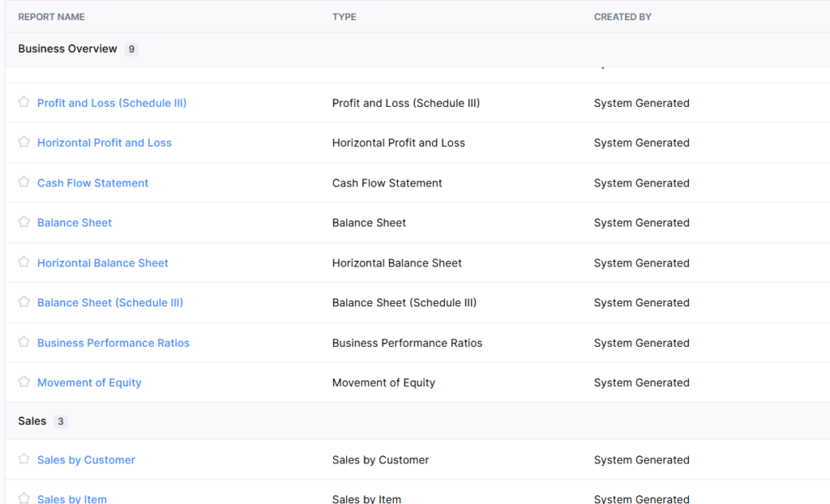
Task: Open the Cash Flow Statement report
Action: [x=92, y=182]
